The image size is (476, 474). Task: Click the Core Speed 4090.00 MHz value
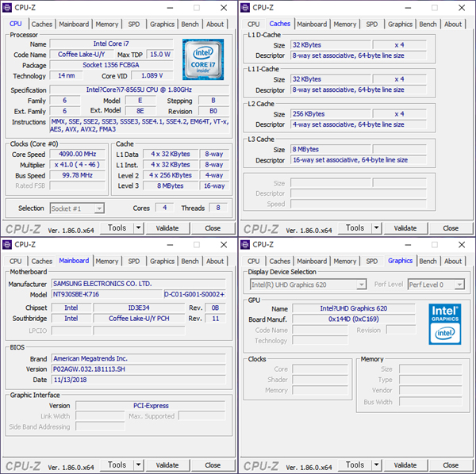pos(78,154)
